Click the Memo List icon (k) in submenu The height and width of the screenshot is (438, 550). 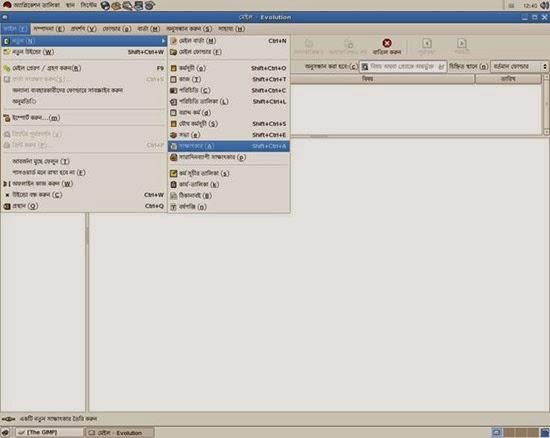tap(173, 184)
